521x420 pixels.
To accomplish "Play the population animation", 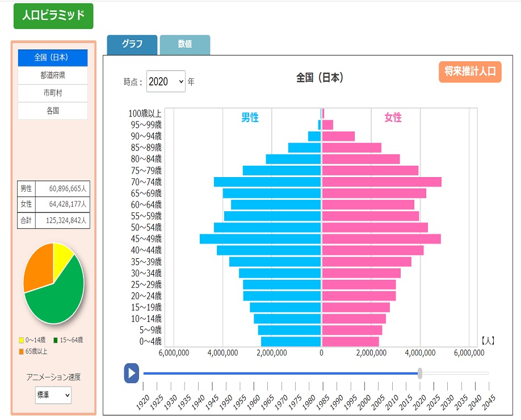I will tap(131, 373).
